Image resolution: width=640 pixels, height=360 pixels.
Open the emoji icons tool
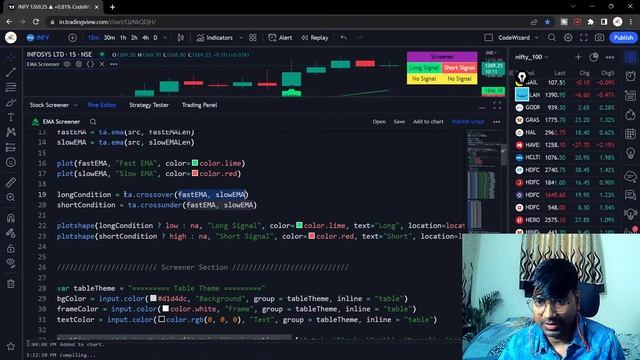[x=11, y=162]
